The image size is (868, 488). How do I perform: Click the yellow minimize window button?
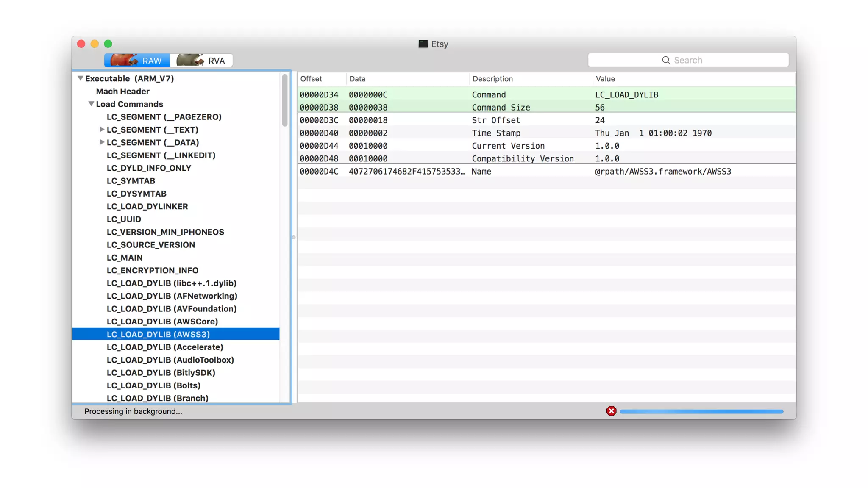[95, 44]
